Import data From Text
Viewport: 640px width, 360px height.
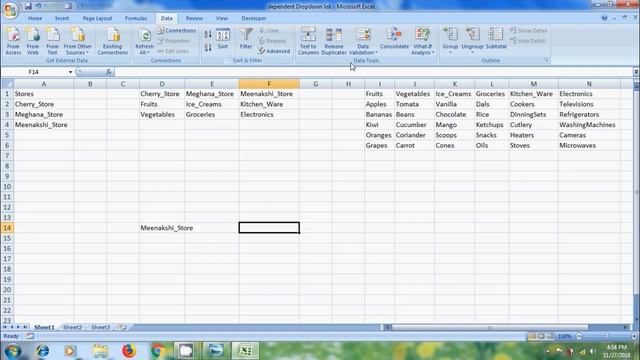click(x=52, y=41)
